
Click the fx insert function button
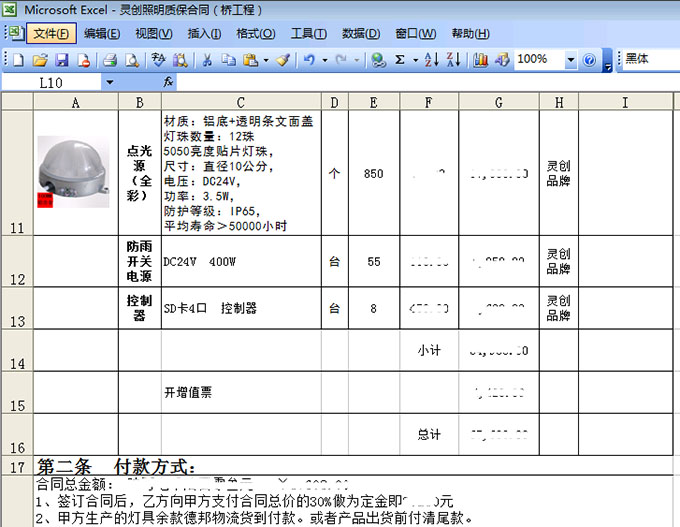(x=169, y=82)
